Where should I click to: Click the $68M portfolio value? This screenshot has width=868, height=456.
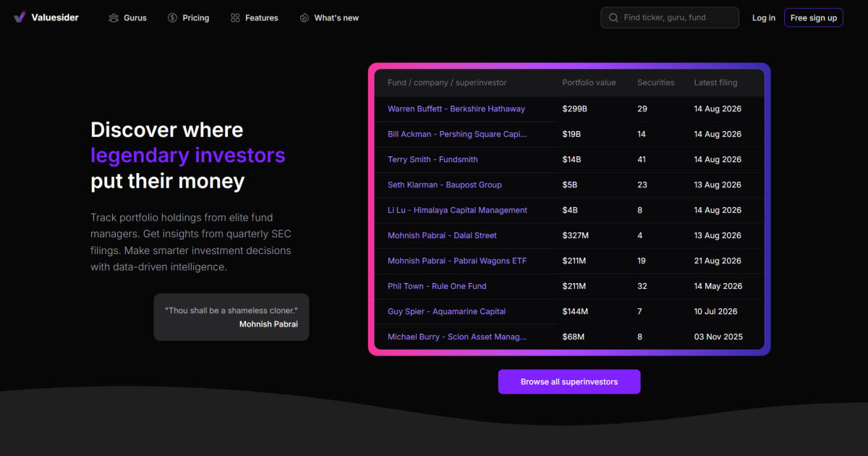tap(573, 337)
